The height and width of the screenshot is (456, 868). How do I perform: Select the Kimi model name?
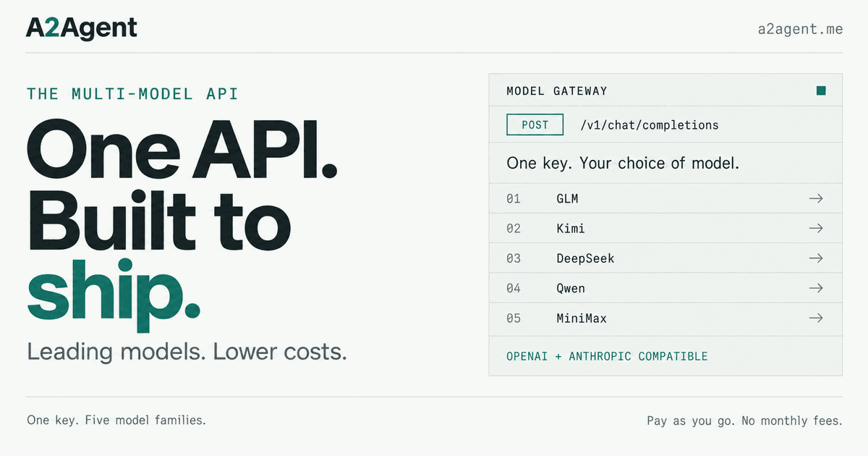point(571,228)
